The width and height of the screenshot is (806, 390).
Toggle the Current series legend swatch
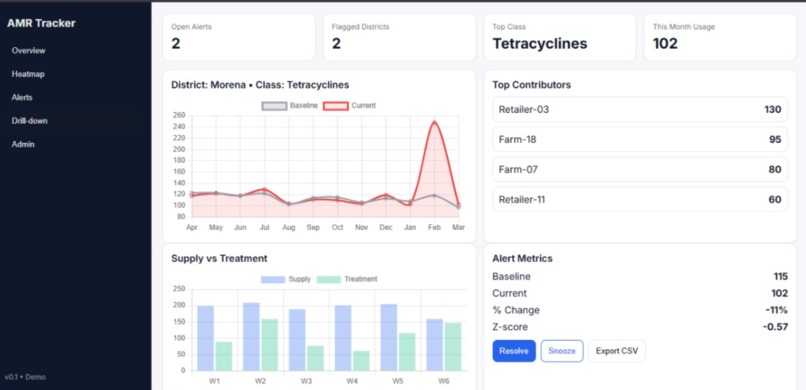(x=336, y=106)
